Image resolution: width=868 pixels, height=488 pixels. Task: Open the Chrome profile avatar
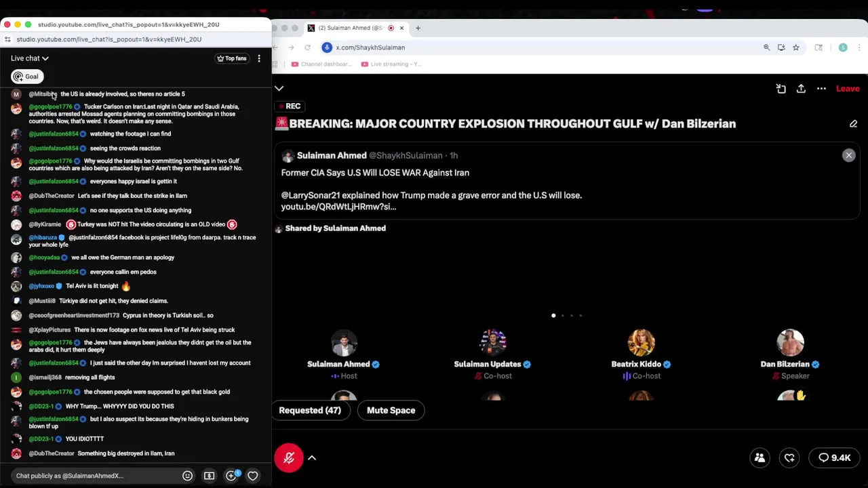(x=843, y=47)
